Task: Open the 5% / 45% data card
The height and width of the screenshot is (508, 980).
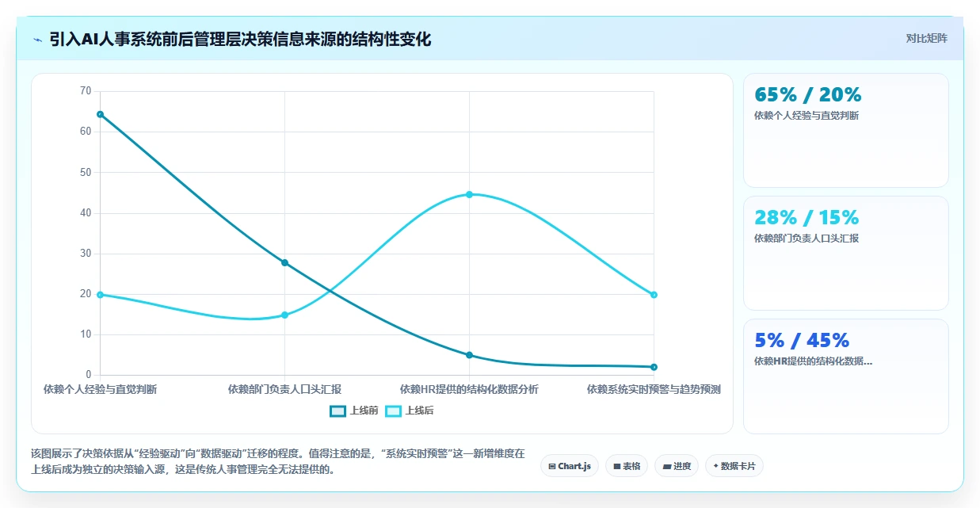Action: [x=845, y=376]
